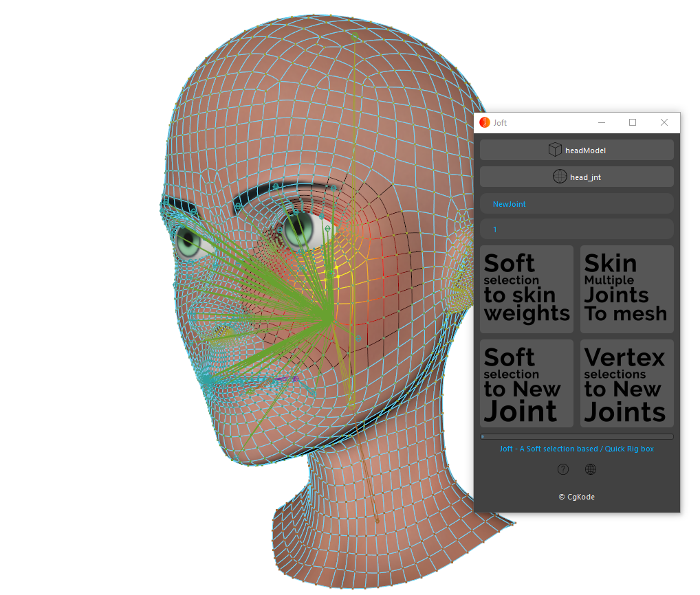Click the Joft app logo icon
Screen dimensions: 700x595
[x=485, y=123]
